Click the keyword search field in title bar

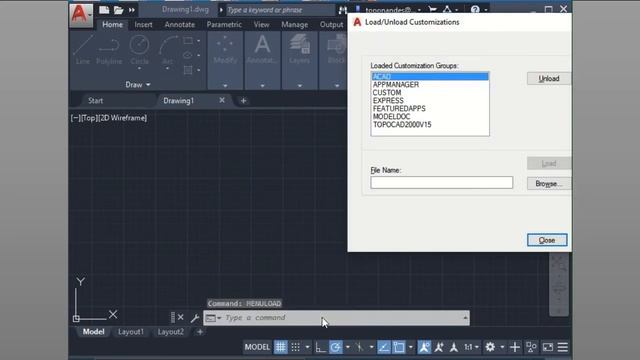pyautogui.click(x=280, y=10)
